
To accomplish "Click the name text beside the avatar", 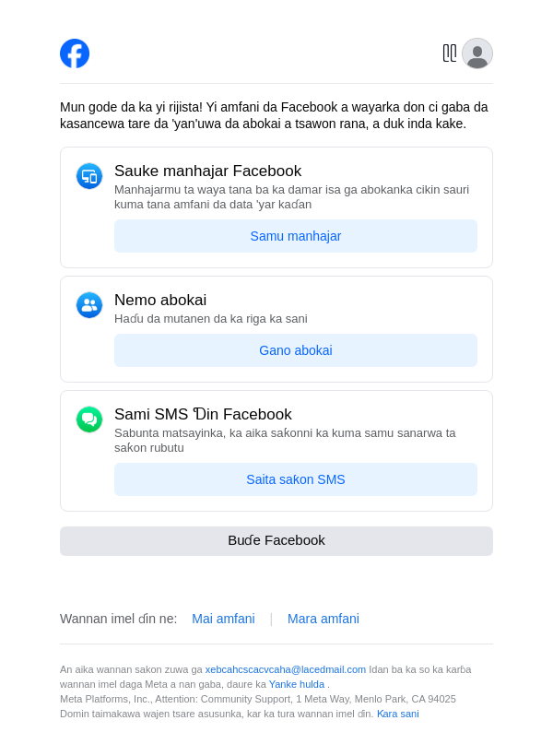I will (450, 53).
